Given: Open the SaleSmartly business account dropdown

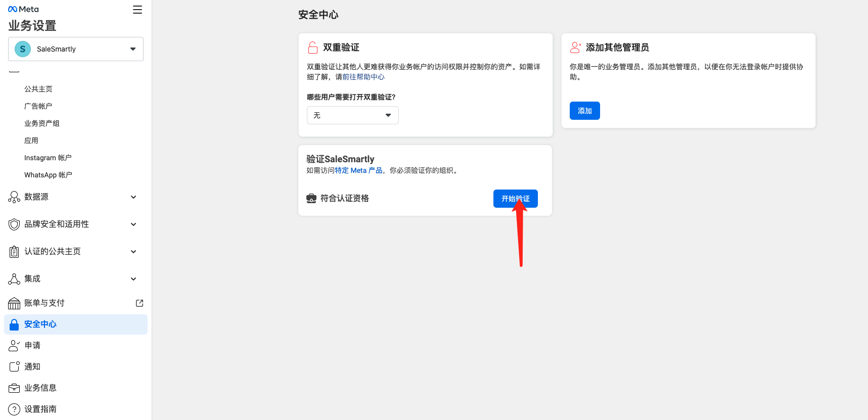Looking at the screenshot, I should [76, 49].
